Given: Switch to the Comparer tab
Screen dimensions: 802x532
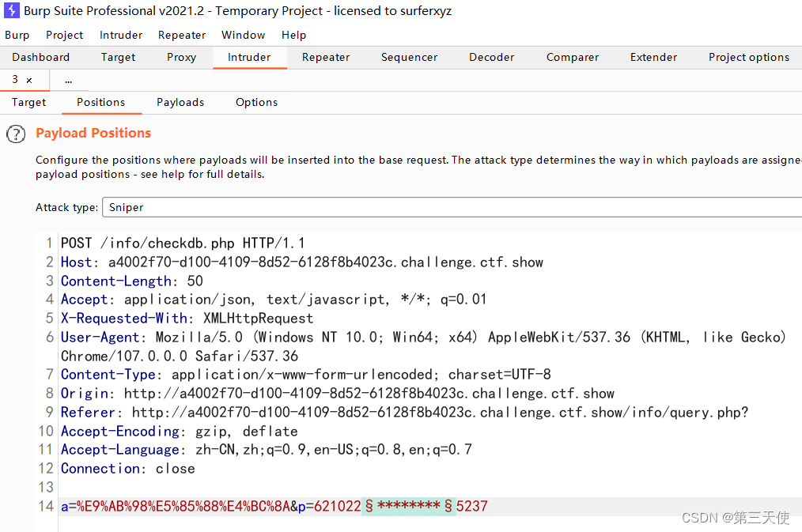Looking at the screenshot, I should pos(573,57).
